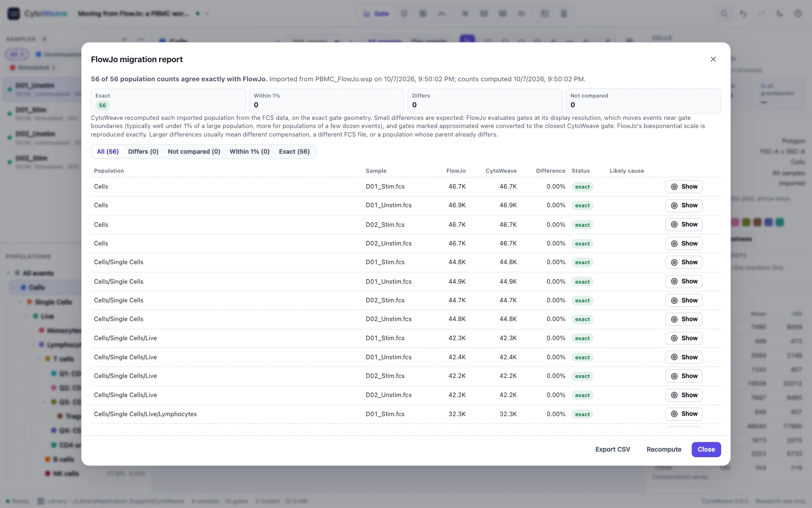The width and height of the screenshot is (812, 508).
Task: Click the Exact 56 summary card
Action: point(168,101)
